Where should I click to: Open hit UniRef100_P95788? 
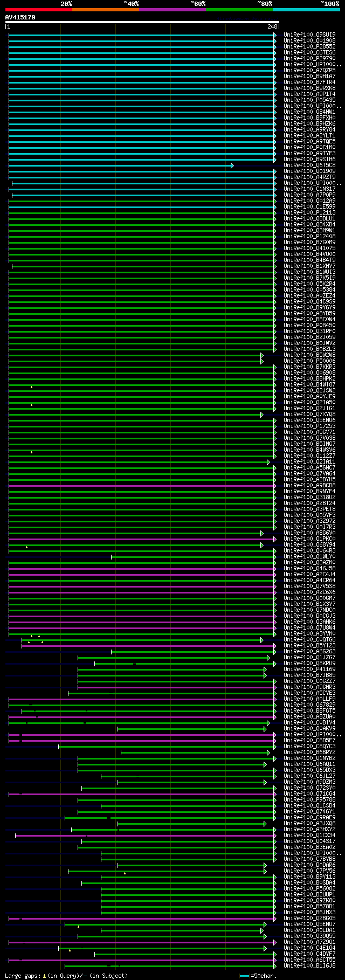[309, 800]
